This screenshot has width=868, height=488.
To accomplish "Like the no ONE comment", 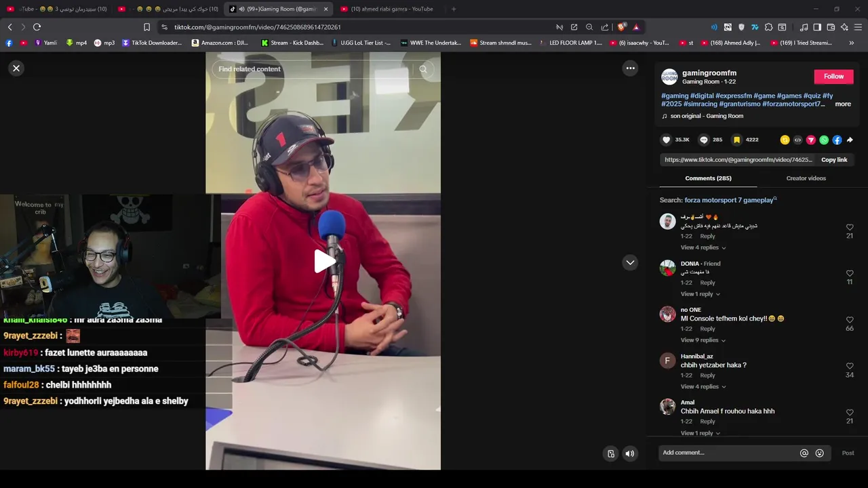I will coord(850,320).
